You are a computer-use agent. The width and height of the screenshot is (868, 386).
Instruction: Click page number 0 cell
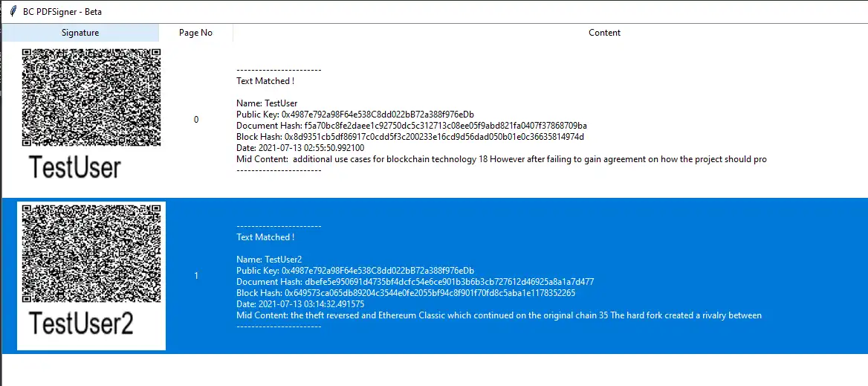coord(196,120)
